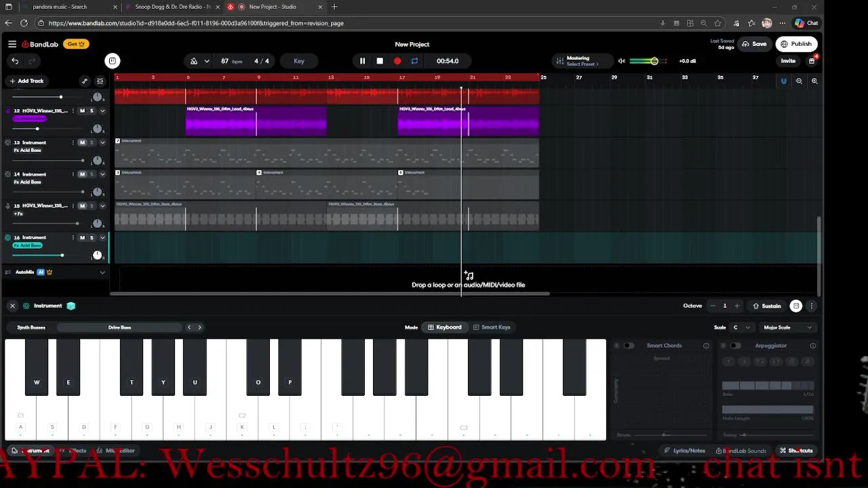
Task: Switch to Smart Keys mode
Action: tap(492, 327)
